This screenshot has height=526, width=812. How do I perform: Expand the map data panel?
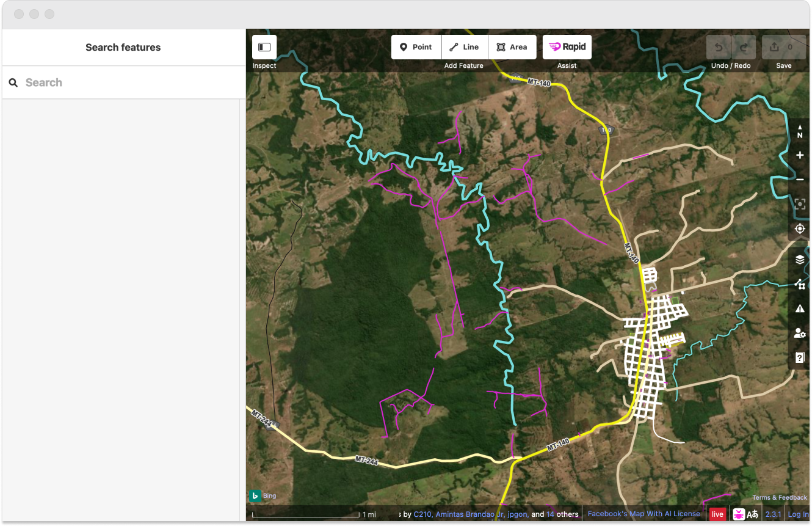[x=800, y=284]
